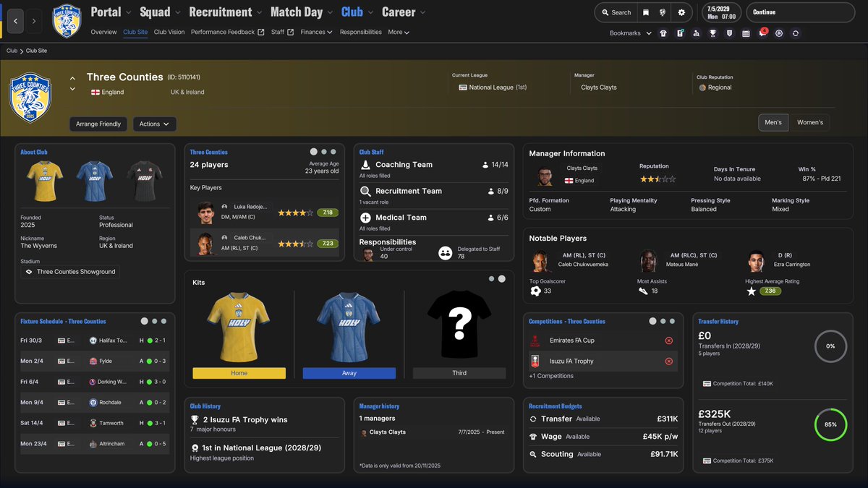Click Club in the breadcrumb
868x488 pixels.
(12, 51)
